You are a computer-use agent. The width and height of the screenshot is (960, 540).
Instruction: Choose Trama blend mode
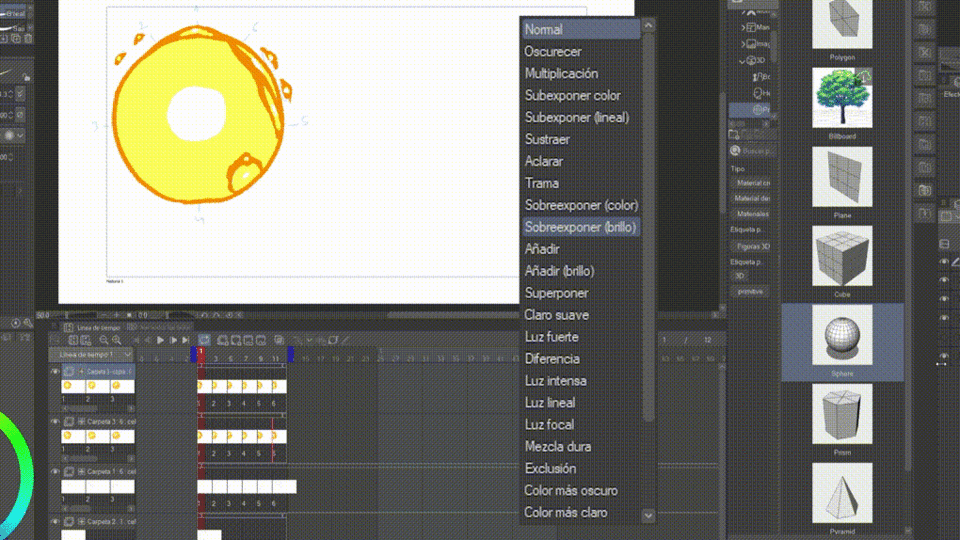(580, 183)
